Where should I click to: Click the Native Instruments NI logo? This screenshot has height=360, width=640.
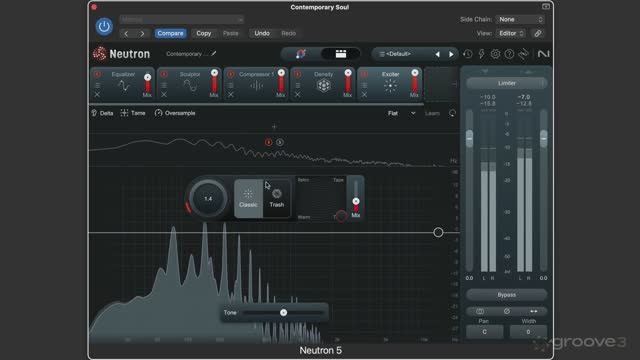click(x=543, y=54)
